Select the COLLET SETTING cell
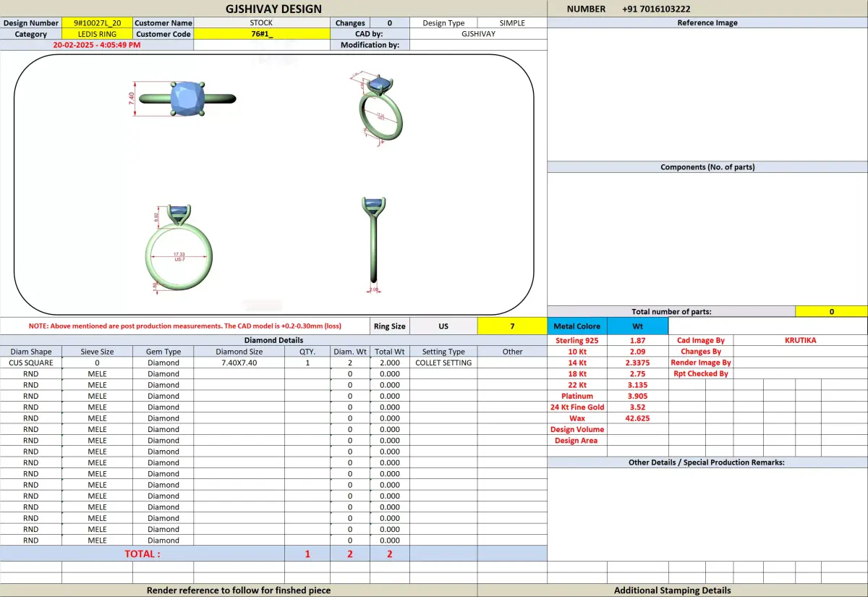The image size is (868, 597). point(443,363)
